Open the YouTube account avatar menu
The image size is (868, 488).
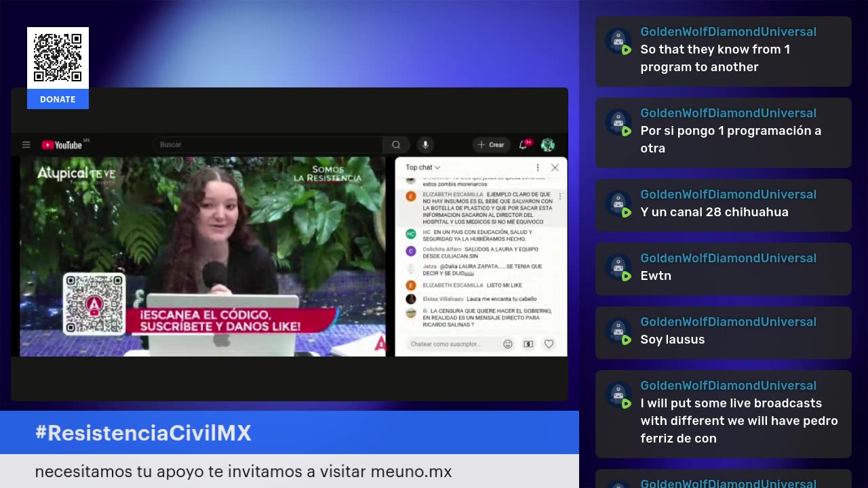click(x=548, y=144)
